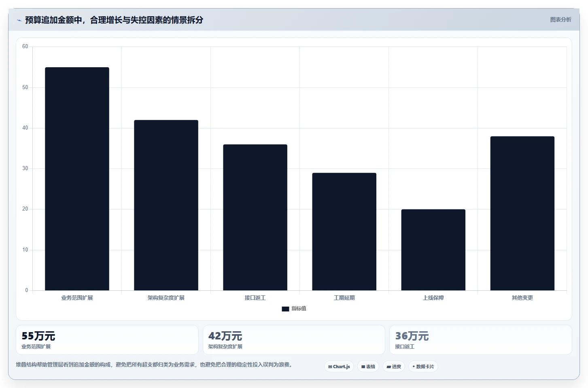Select the 上线保障 bar in the chart
Screen dimensions: 588x388
(433, 250)
